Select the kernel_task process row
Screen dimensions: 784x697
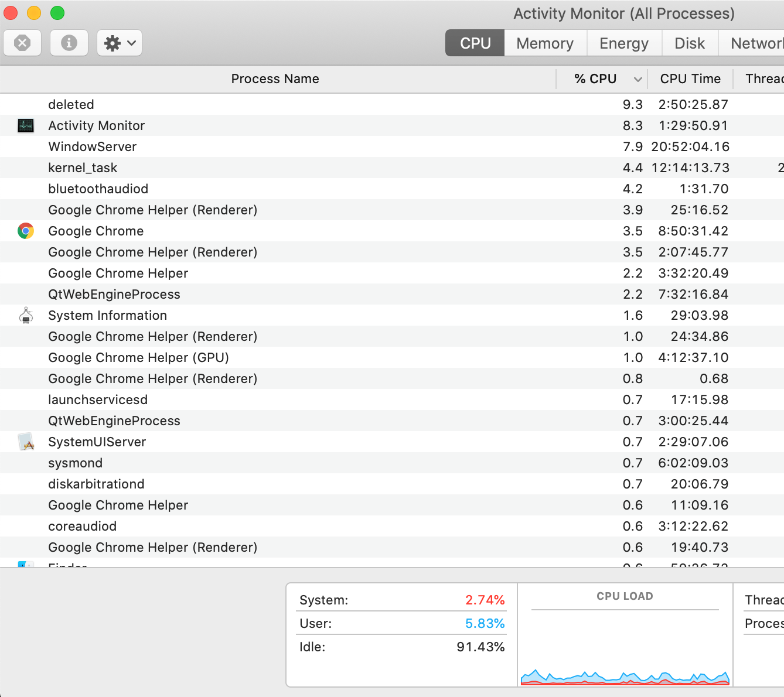tap(392, 168)
